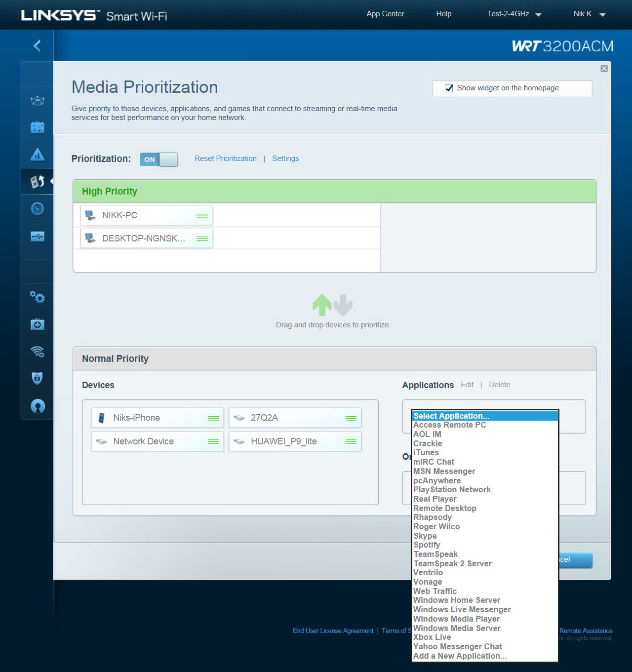
Task: Turn off the Prioritization switch
Action: point(159,159)
